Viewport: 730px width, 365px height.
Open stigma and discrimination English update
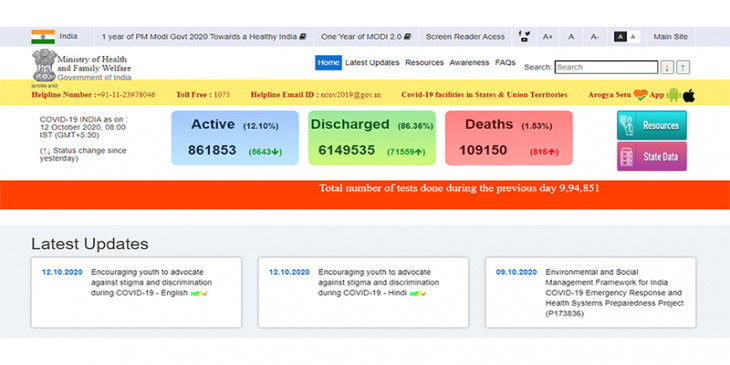click(x=151, y=283)
